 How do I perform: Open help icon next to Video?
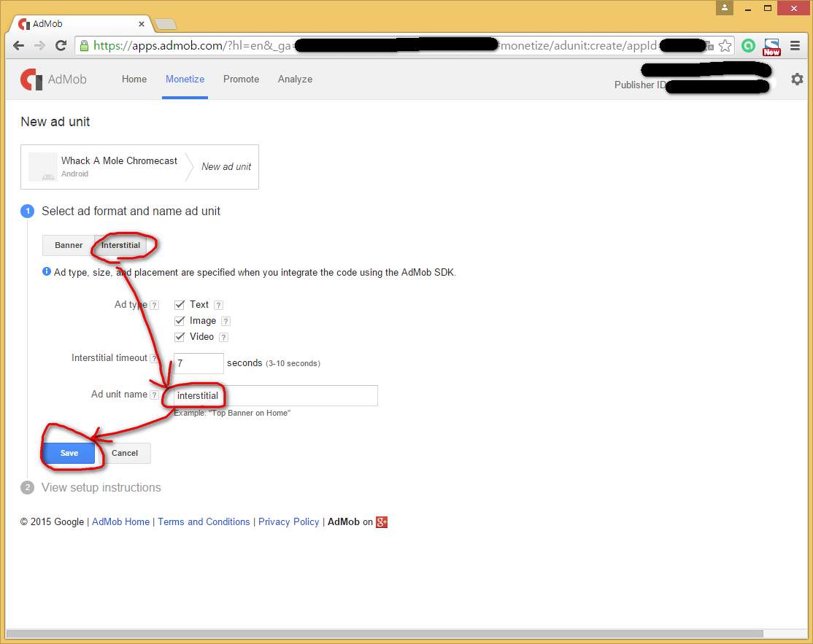coord(223,337)
